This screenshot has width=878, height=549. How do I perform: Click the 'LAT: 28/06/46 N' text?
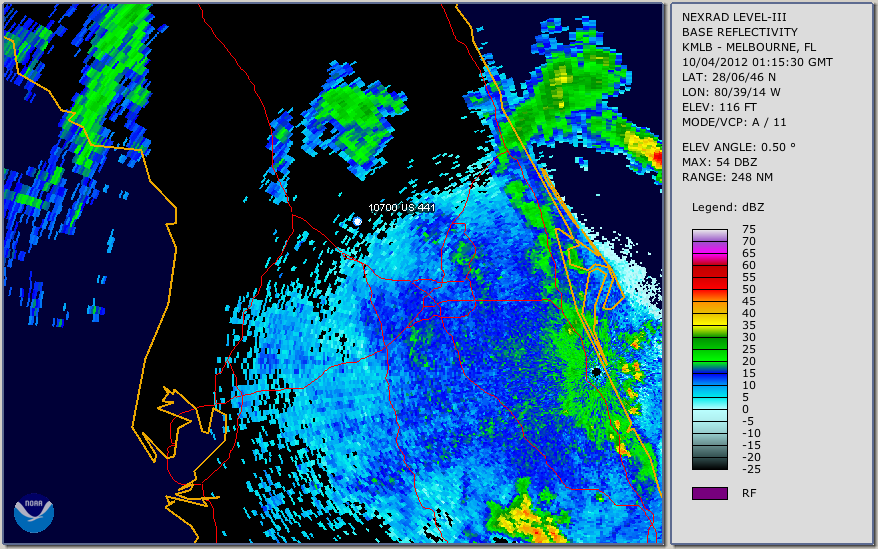click(x=728, y=77)
